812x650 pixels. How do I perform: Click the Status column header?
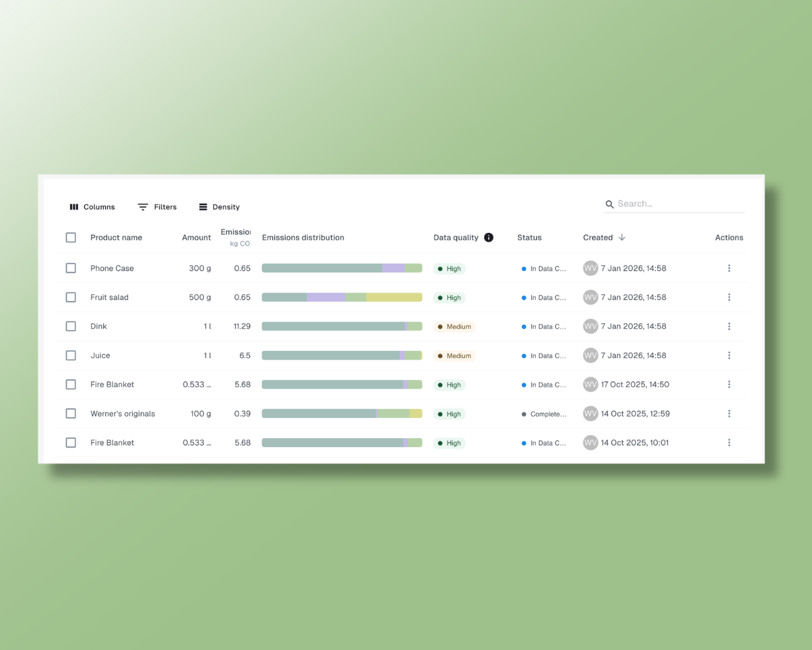tap(529, 238)
